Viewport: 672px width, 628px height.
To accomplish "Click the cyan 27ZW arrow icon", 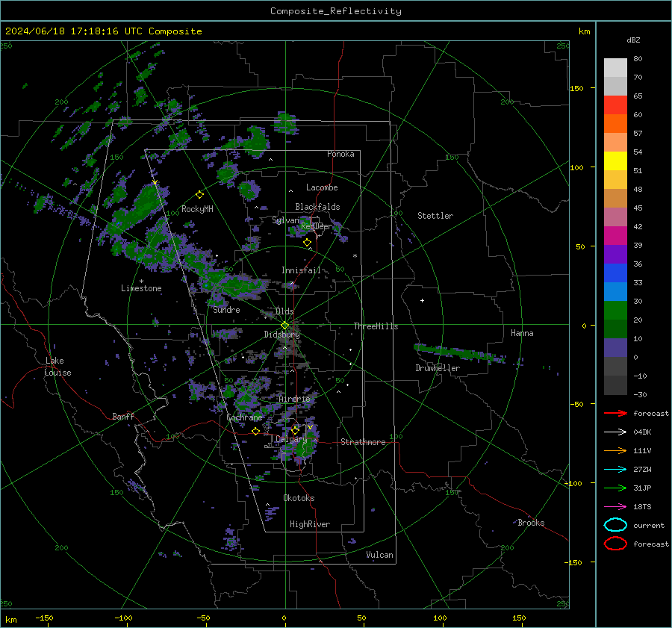I will click(x=615, y=470).
